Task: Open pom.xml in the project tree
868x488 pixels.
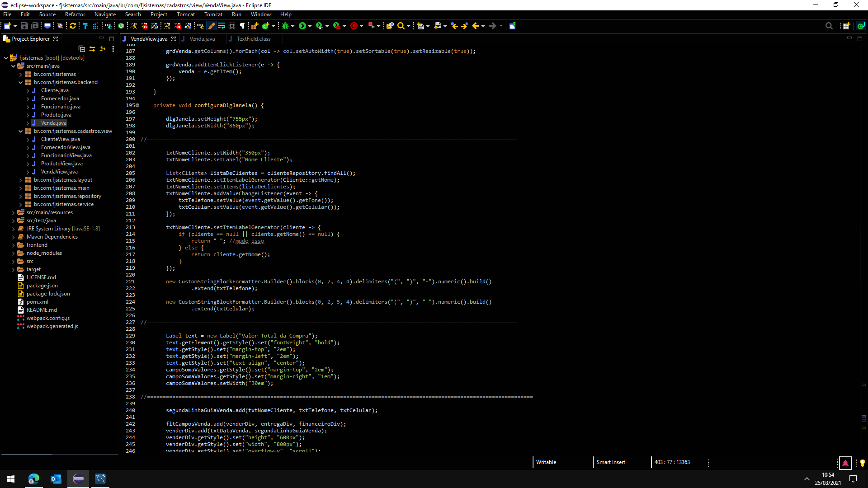Action: (x=37, y=302)
